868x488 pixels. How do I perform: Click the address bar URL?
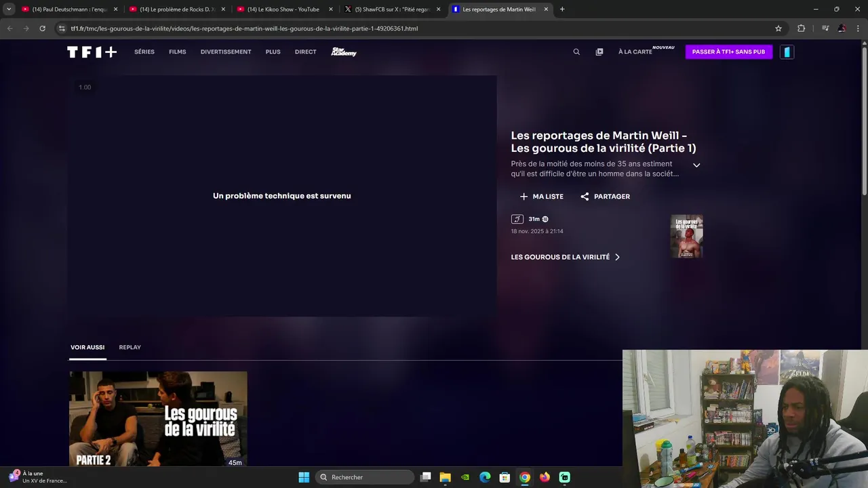[244, 28]
